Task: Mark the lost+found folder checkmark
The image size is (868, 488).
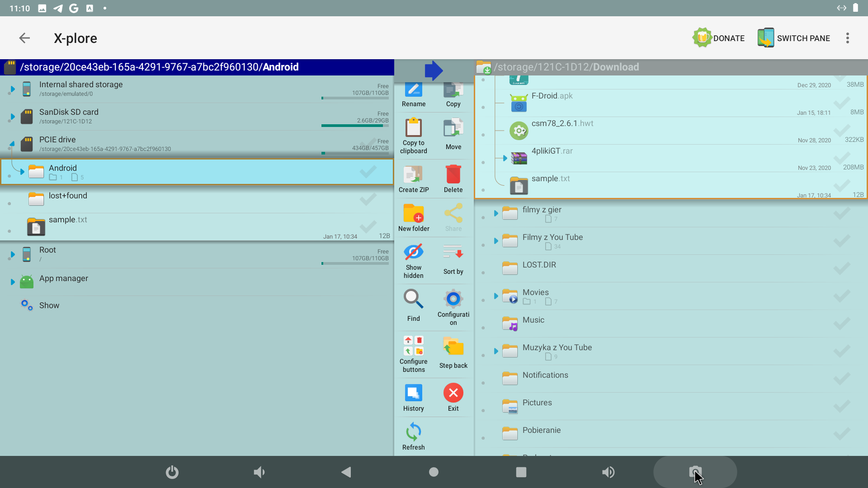Action: (x=368, y=199)
